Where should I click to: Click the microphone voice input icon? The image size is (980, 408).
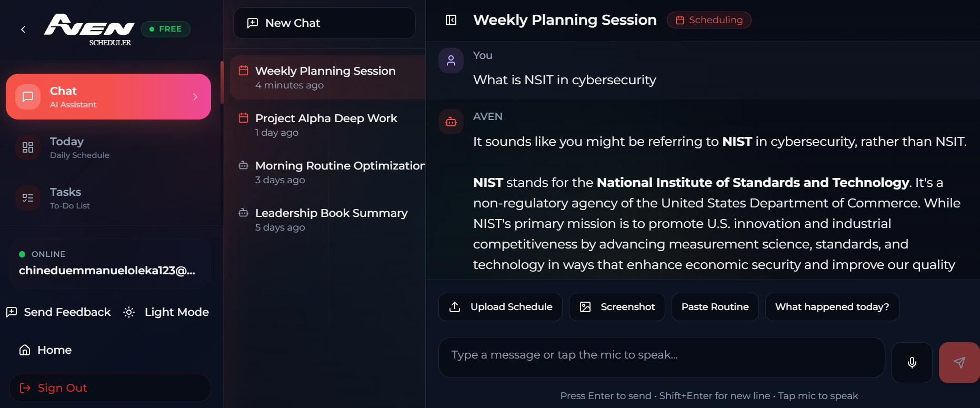pyautogui.click(x=912, y=362)
